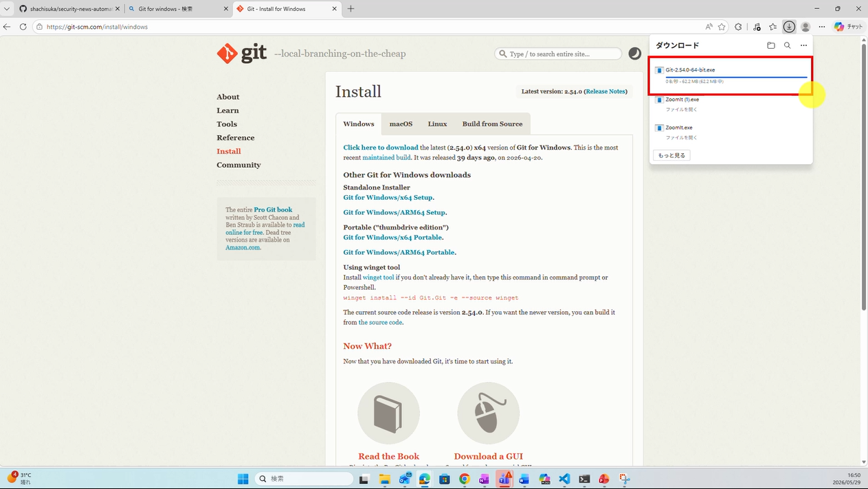Viewport: 868px width, 489px height.
Task: Follow the Amazon.com link
Action: click(243, 247)
